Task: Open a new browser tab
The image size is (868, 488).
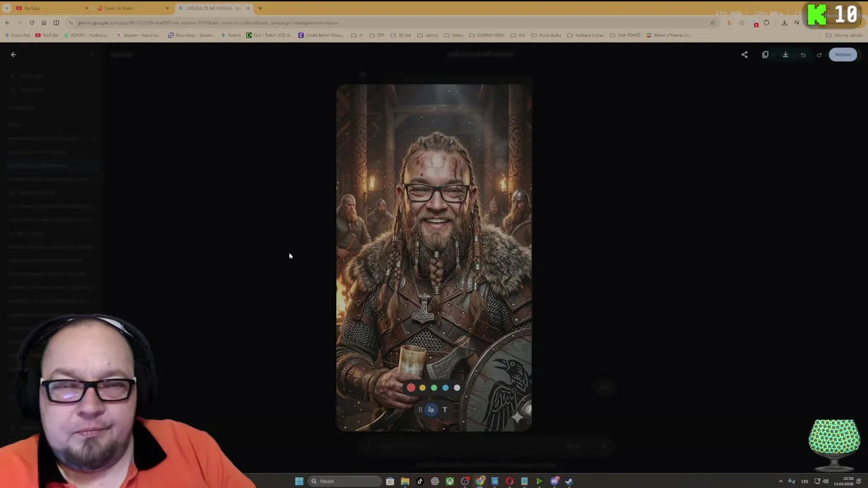Action: (x=260, y=8)
